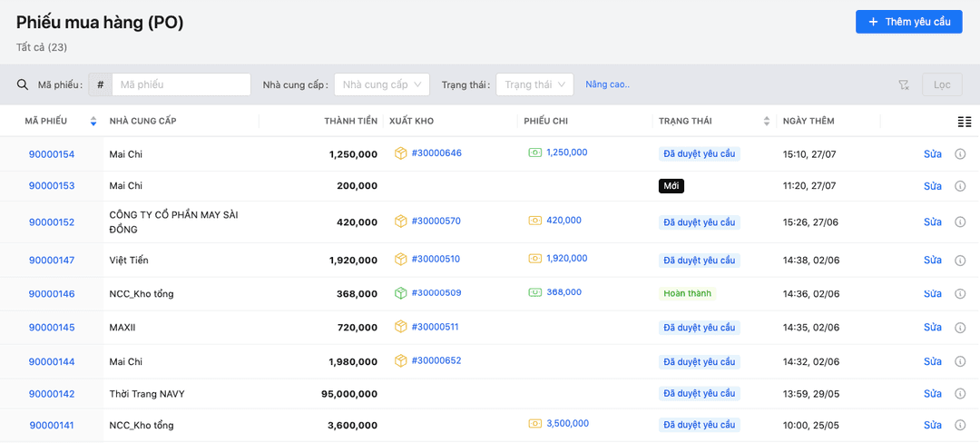Click the box icon beside #30000570
This screenshot has width=980, height=443.
coord(400,221)
